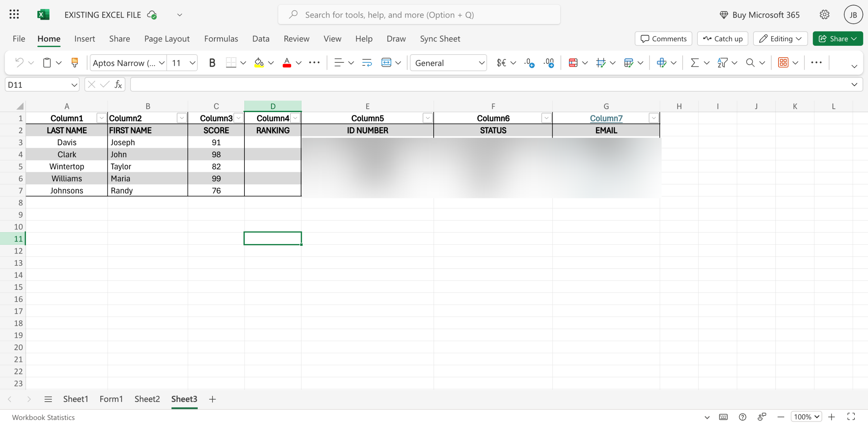Click the Insert Function fx icon
Image resolution: width=868 pixels, height=423 pixels.
coord(118,84)
